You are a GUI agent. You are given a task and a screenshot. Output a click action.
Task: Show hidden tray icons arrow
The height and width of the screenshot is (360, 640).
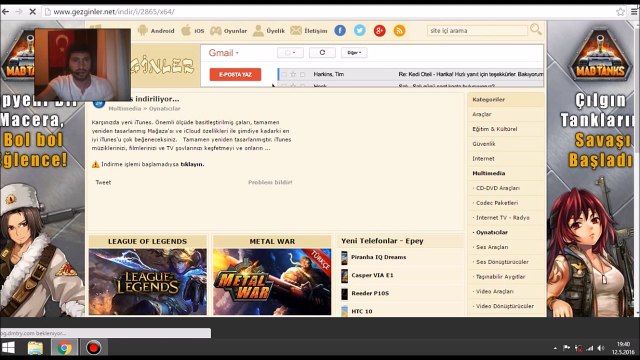pyautogui.click(x=555, y=348)
